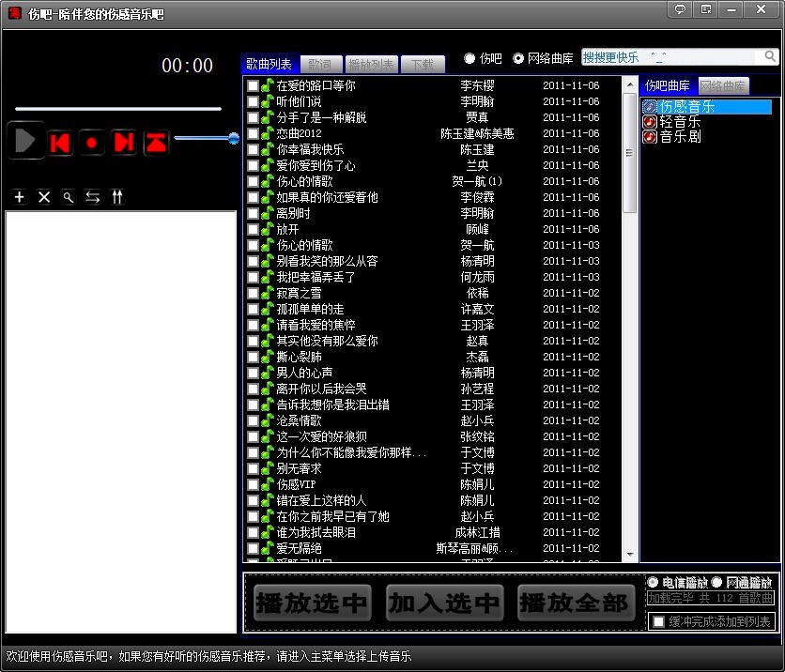Viewport: 785px width, 672px height.
Task: Check the box for song 恋曲2012
Action: click(254, 134)
